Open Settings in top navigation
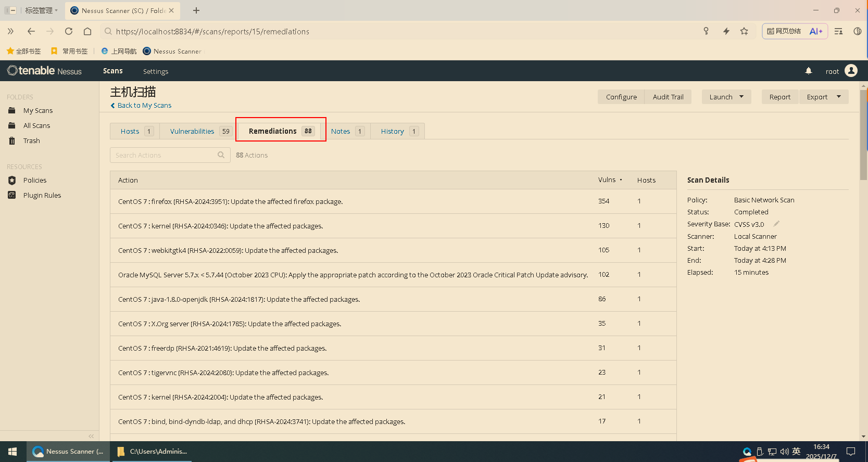The height and width of the screenshot is (462, 868). coord(156,71)
